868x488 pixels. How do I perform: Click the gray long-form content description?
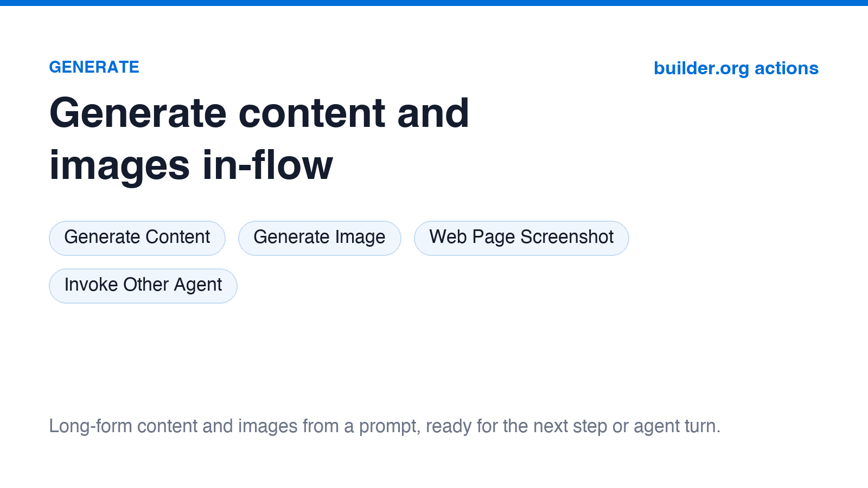(385, 426)
